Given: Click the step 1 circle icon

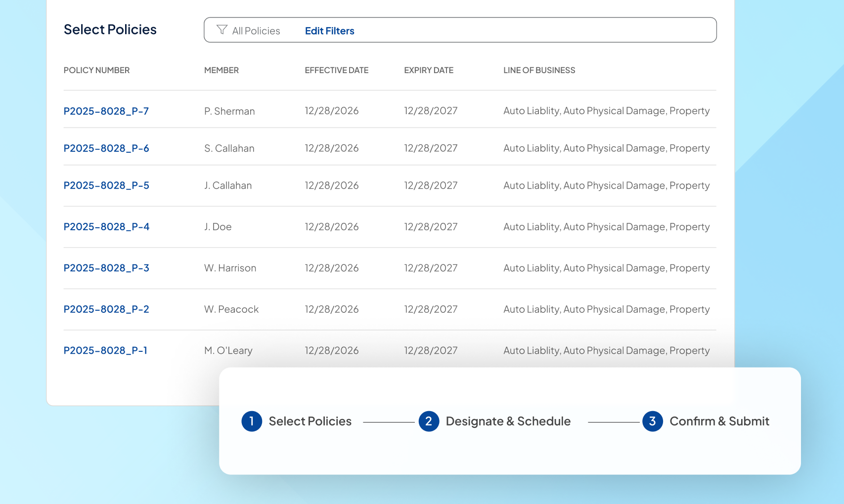Looking at the screenshot, I should (x=252, y=421).
